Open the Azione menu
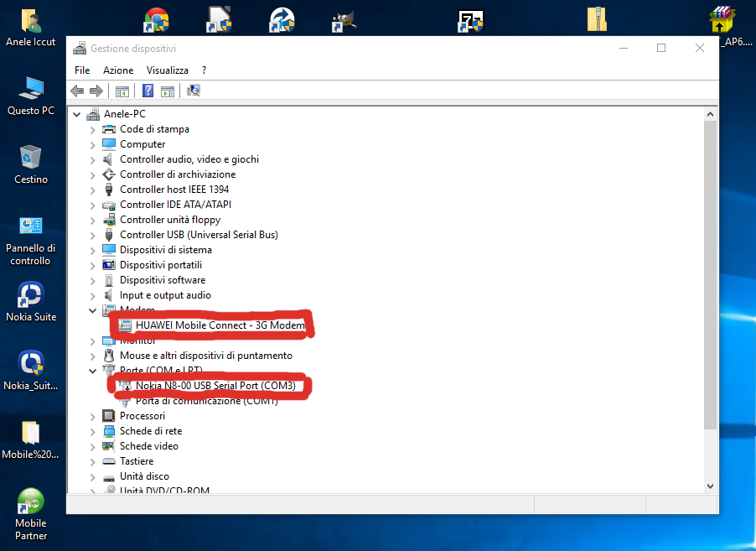This screenshot has width=756, height=551. click(118, 70)
